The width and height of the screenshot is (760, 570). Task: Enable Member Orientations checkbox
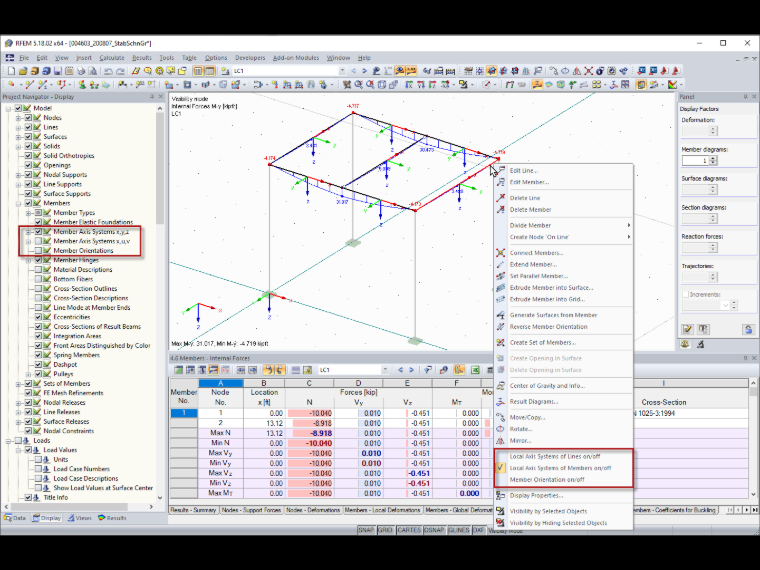click(x=38, y=251)
